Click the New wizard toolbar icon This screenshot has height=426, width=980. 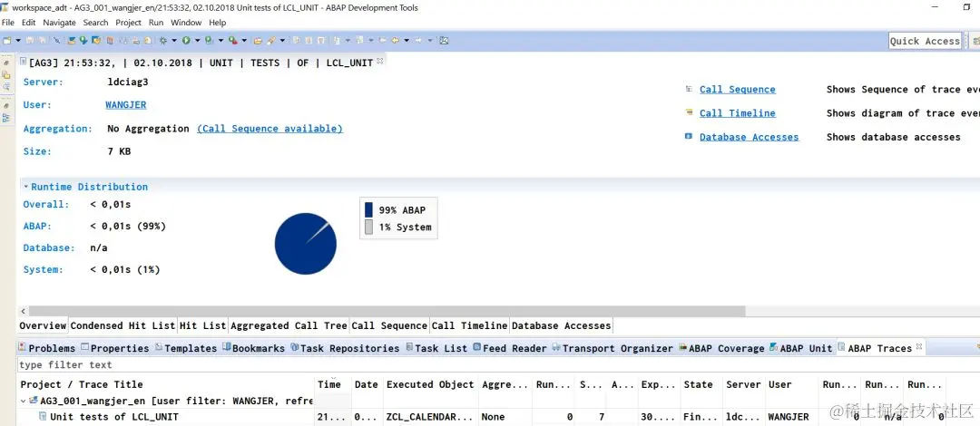pos(7,41)
